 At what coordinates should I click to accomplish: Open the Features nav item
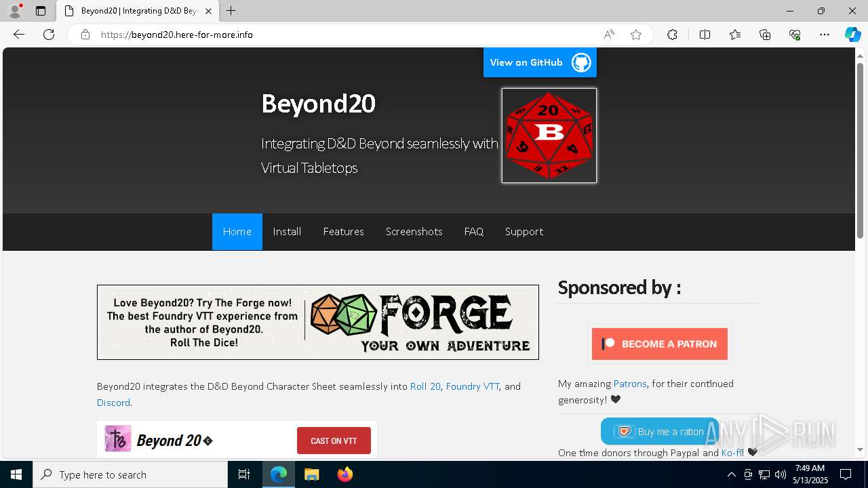click(x=344, y=232)
